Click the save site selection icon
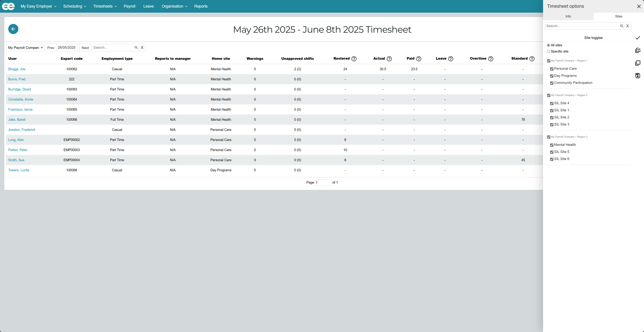This screenshot has width=644, height=332. click(638, 76)
